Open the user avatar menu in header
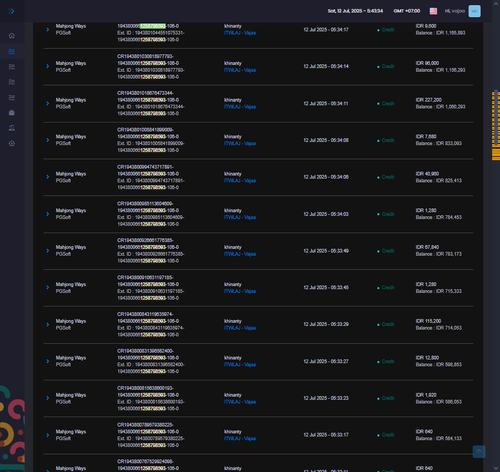The image size is (500, 472). point(474,11)
